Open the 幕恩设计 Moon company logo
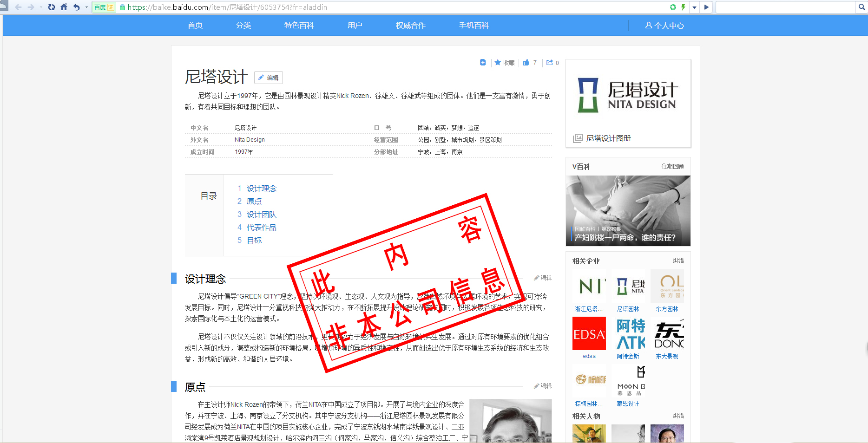This screenshot has width=868, height=443. pyautogui.click(x=628, y=381)
